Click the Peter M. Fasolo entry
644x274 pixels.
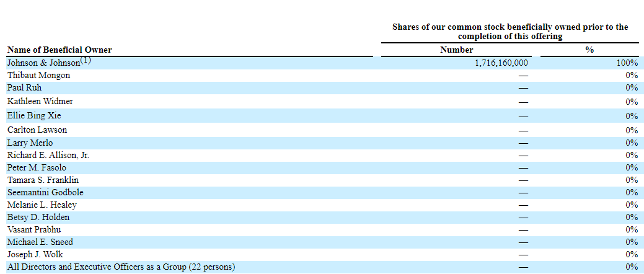tap(37, 167)
